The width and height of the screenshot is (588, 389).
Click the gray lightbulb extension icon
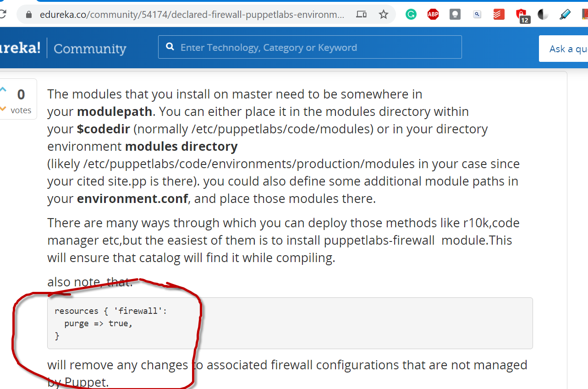[455, 15]
